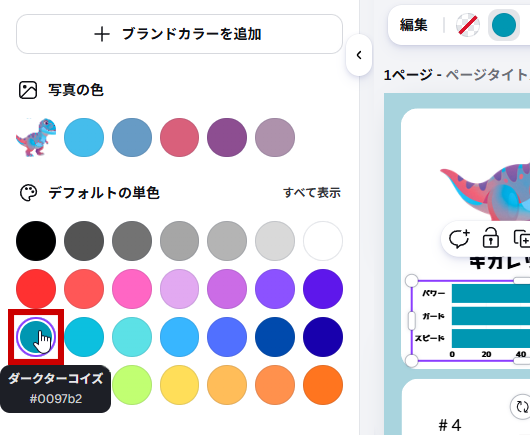The image size is (530, 435).
Task: Open the teal fill color in the toolbar
Action: (504, 25)
